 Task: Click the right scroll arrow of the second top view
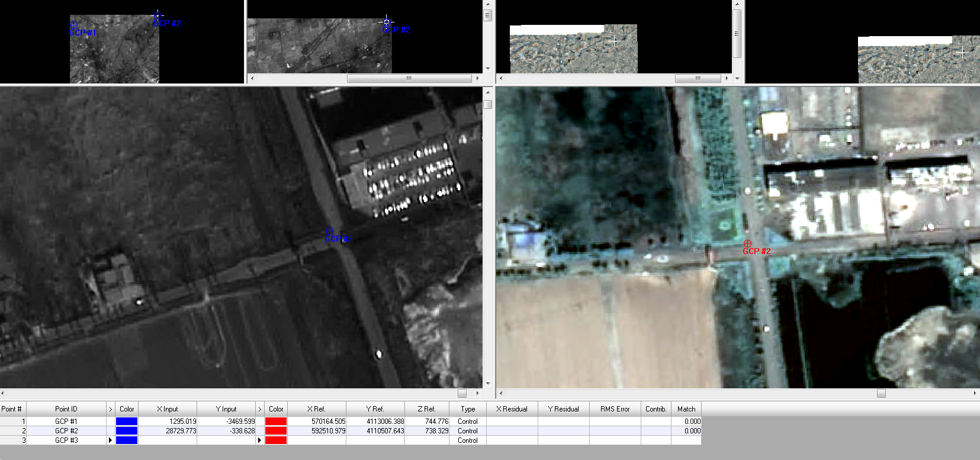[478, 78]
